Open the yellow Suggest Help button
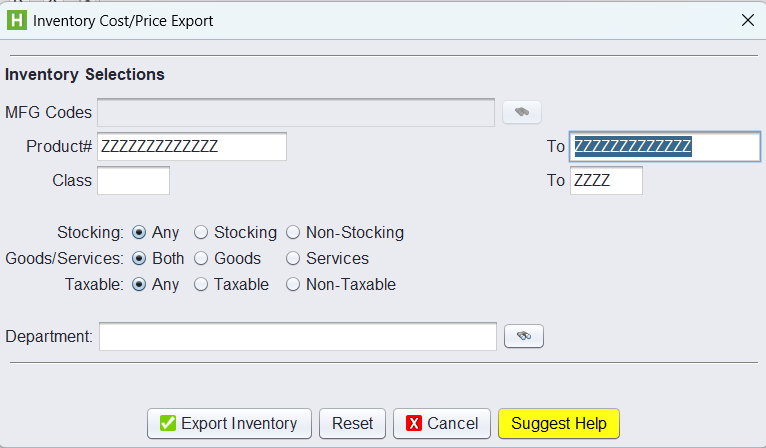Viewport: 766px width, 448px height. click(x=559, y=423)
